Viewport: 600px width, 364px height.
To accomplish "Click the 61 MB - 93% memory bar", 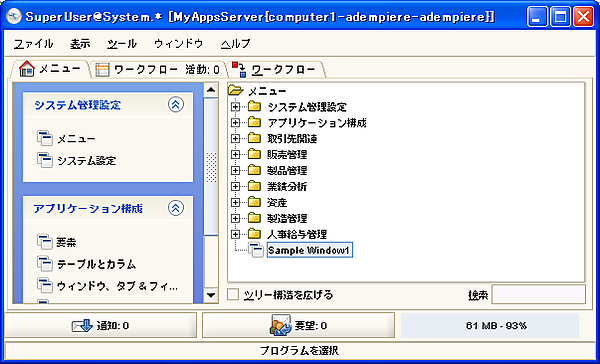I will click(490, 326).
